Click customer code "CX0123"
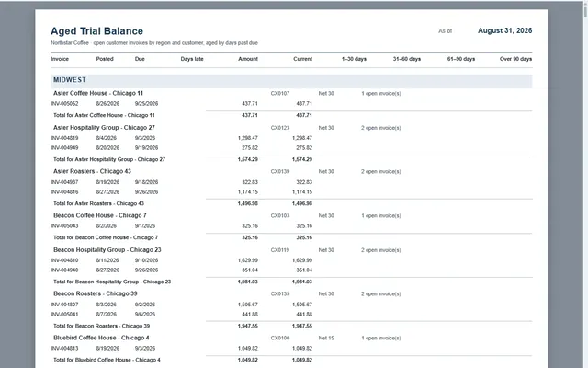Viewport: 588px width, 368px height. [280, 128]
